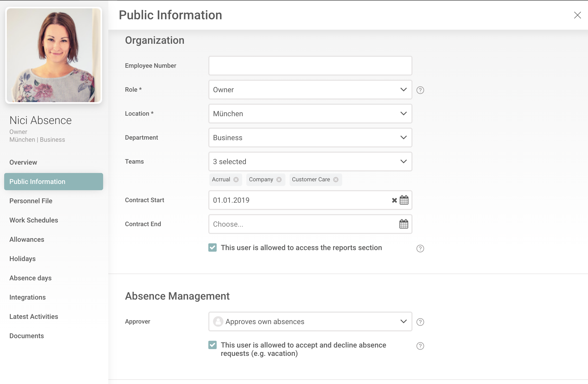The width and height of the screenshot is (588, 384).
Task: Click Nici Absence's profile photo
Action: [x=54, y=55]
